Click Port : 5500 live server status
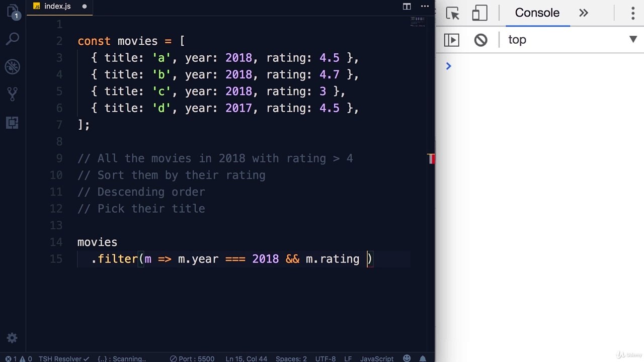Viewport: 644px width, 362px height. click(x=192, y=358)
